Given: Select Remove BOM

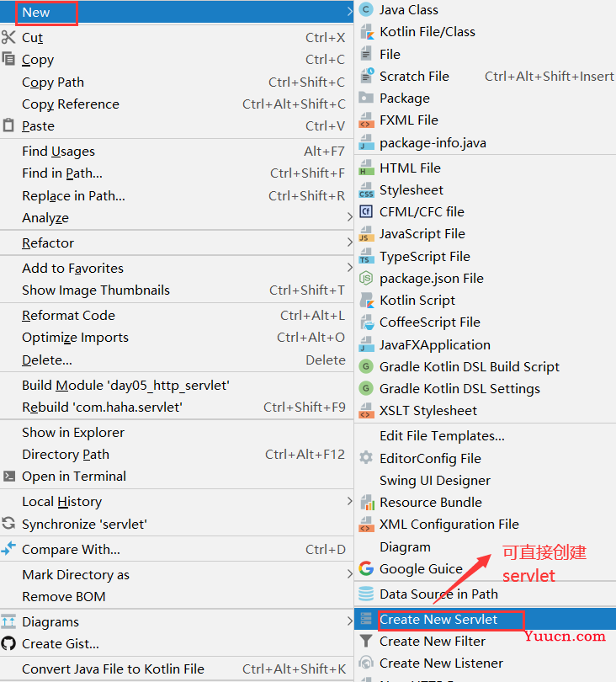Looking at the screenshot, I should coord(177,596).
